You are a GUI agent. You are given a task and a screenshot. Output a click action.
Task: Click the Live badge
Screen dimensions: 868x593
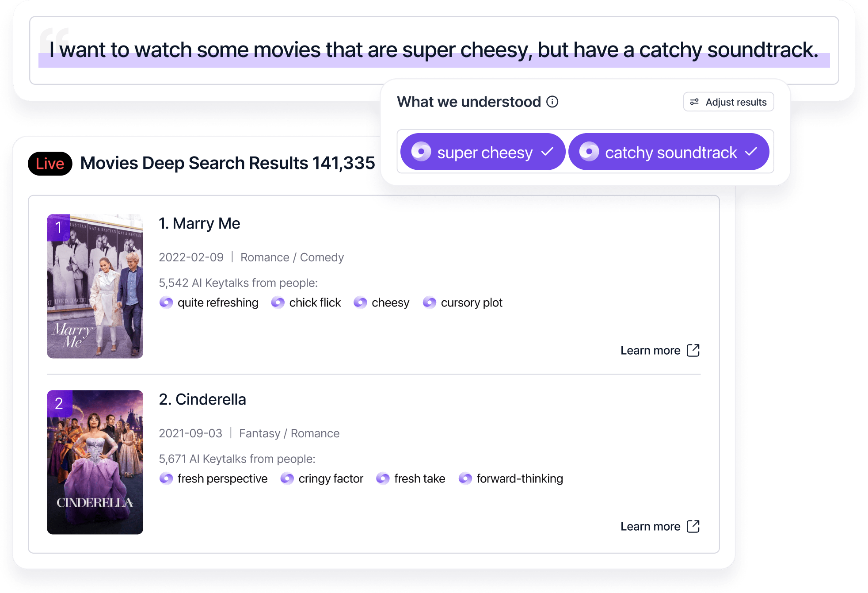coord(50,164)
